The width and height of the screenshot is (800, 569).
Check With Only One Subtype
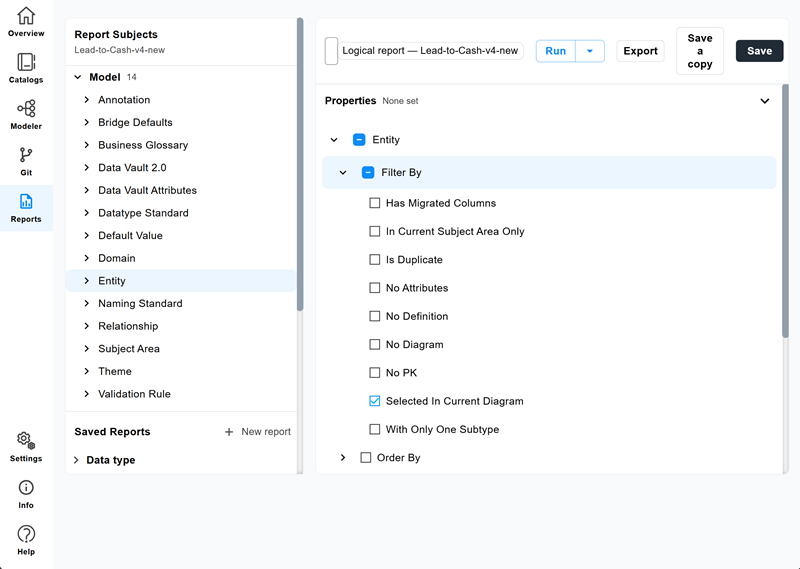374,429
